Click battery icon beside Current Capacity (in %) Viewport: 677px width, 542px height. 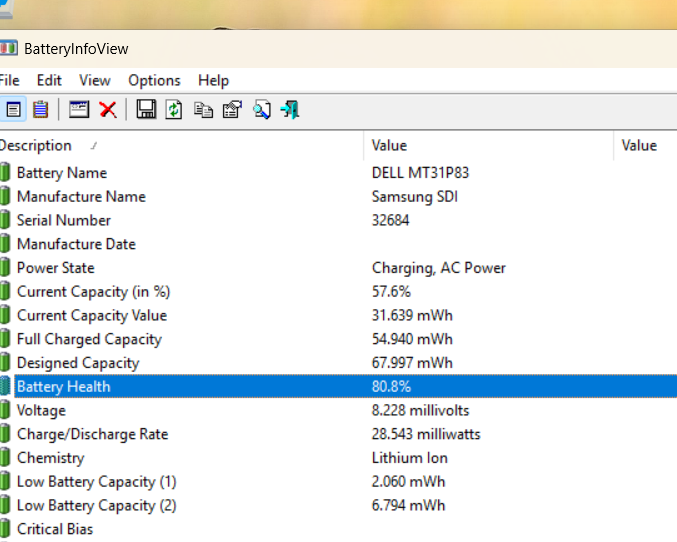(x=5, y=291)
